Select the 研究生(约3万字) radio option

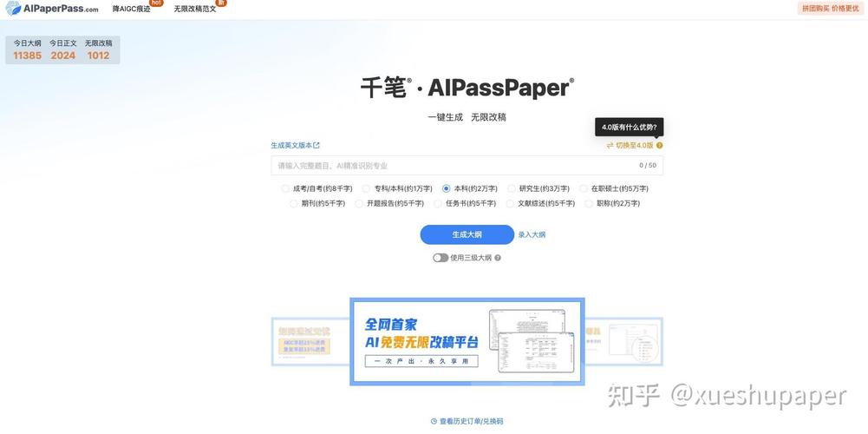click(x=512, y=188)
